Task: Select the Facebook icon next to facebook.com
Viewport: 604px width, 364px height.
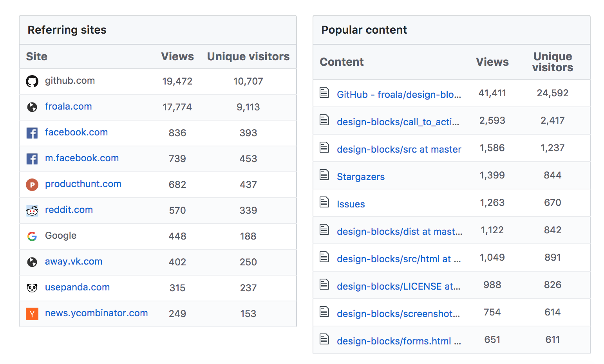Action: pos(32,133)
